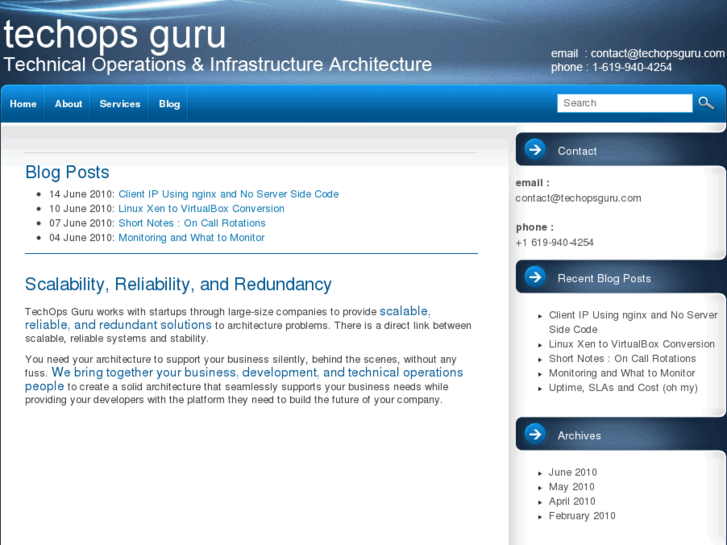Click sidebar email contact@techopsguru.com
This screenshot has width=727, height=545.
pyautogui.click(x=578, y=198)
